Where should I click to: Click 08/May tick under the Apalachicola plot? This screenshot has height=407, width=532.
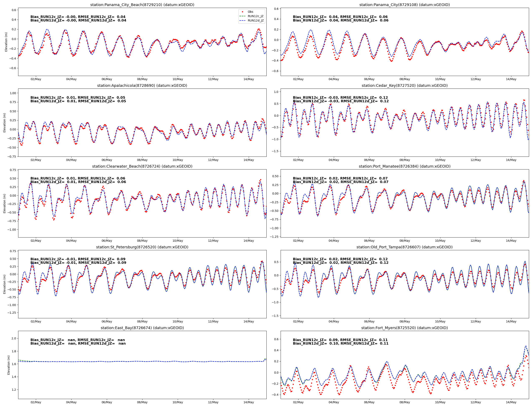(142, 160)
